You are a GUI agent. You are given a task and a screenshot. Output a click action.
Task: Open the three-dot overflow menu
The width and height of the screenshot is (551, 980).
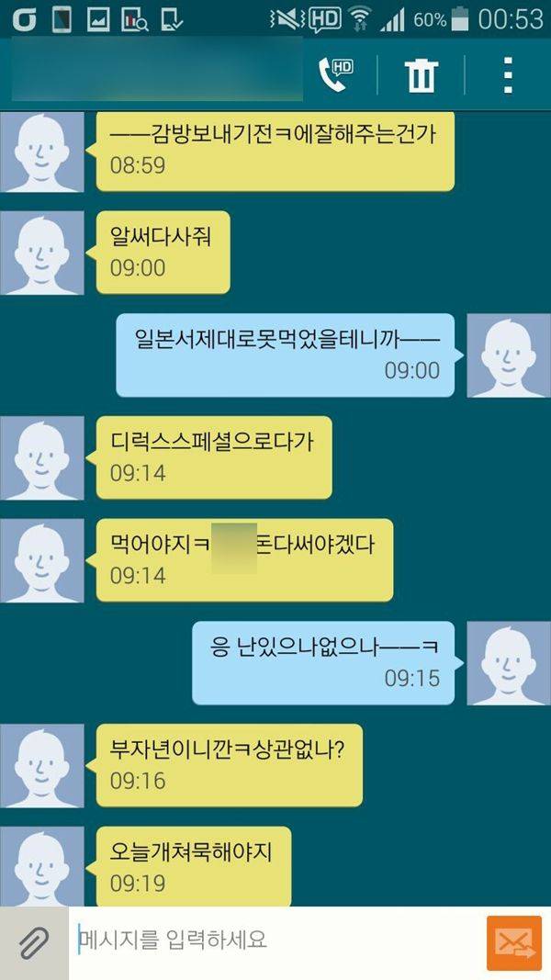[508, 75]
